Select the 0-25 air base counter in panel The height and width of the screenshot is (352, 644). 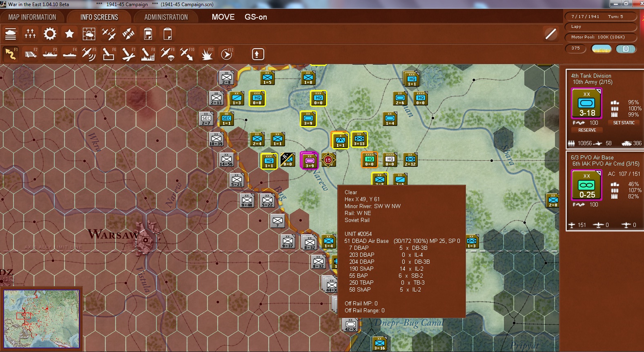[x=586, y=186]
